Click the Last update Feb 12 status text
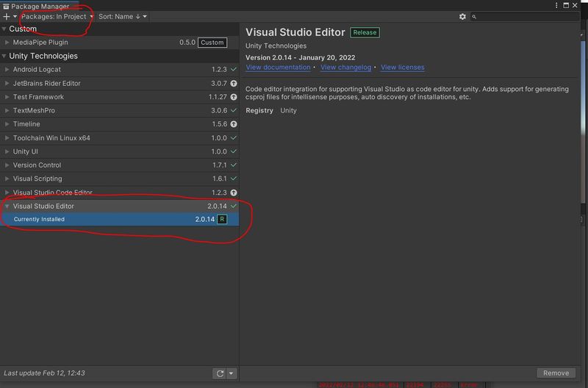The height and width of the screenshot is (388, 588). pos(44,373)
